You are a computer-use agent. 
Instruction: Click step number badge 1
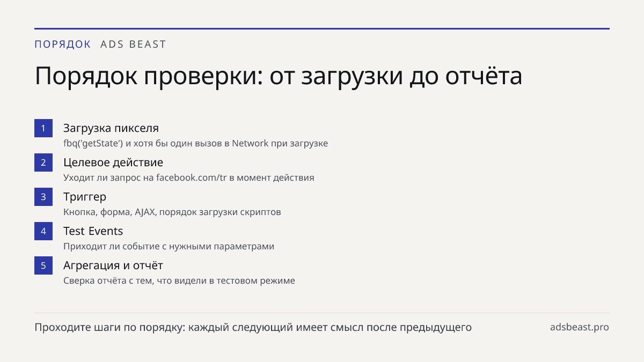[43, 128]
